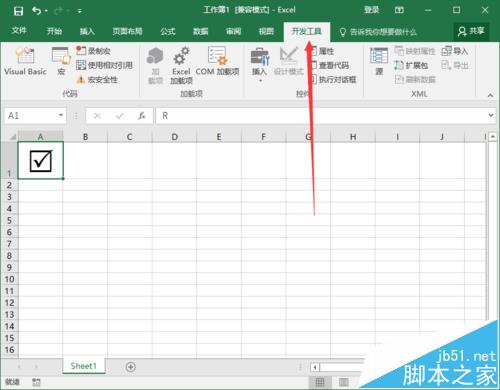Click Sign in (登录)
This screenshot has height=390, width=500.
click(371, 10)
